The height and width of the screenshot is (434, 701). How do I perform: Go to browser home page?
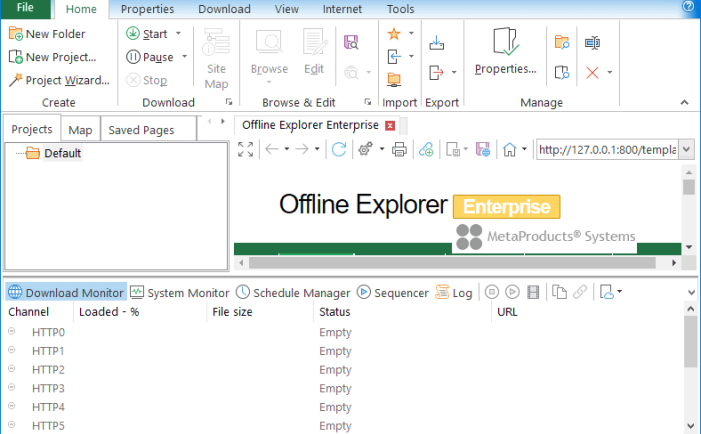509,149
